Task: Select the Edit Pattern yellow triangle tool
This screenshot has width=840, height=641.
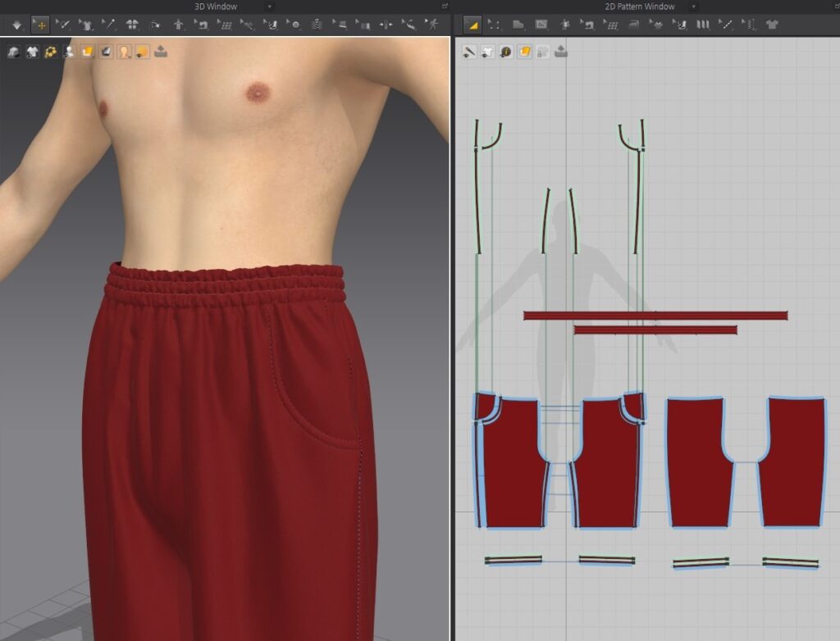Action: click(472, 25)
